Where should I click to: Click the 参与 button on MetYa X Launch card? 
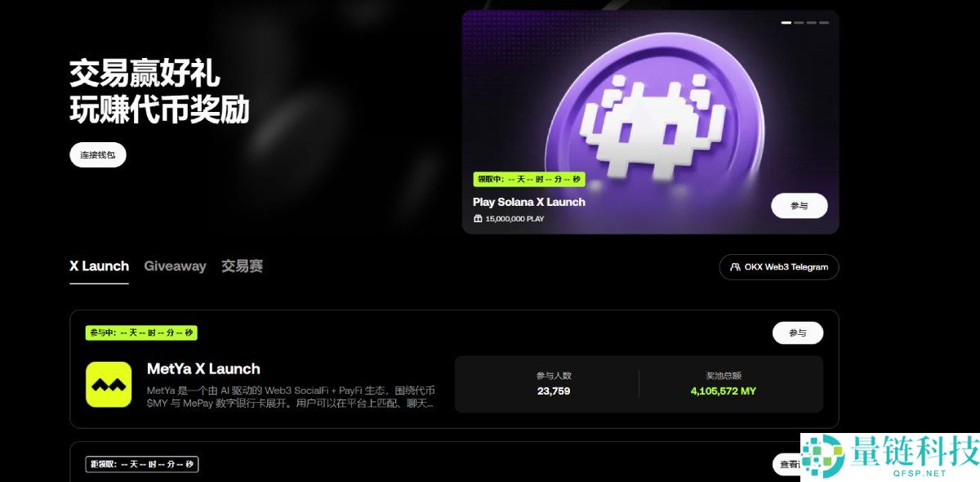(797, 332)
